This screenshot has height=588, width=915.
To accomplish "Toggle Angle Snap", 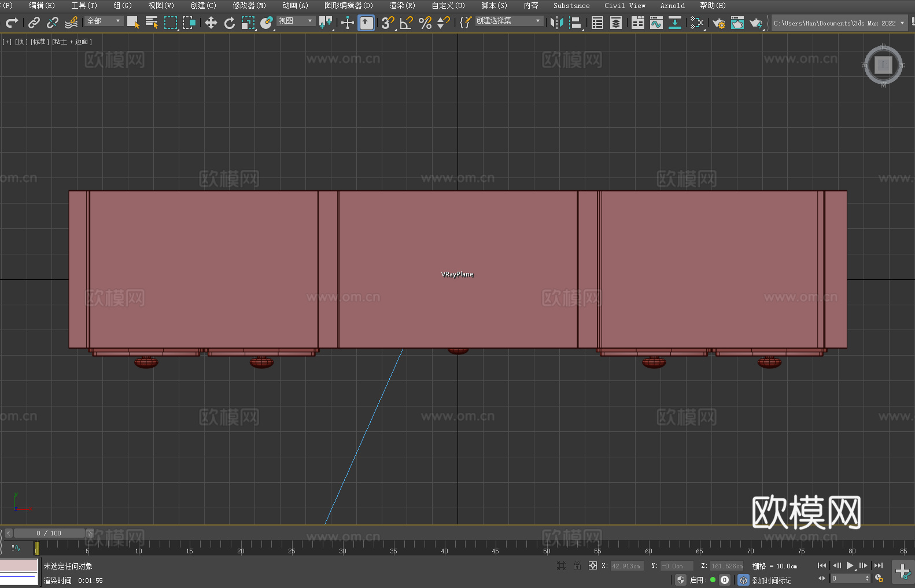I will coord(407,23).
